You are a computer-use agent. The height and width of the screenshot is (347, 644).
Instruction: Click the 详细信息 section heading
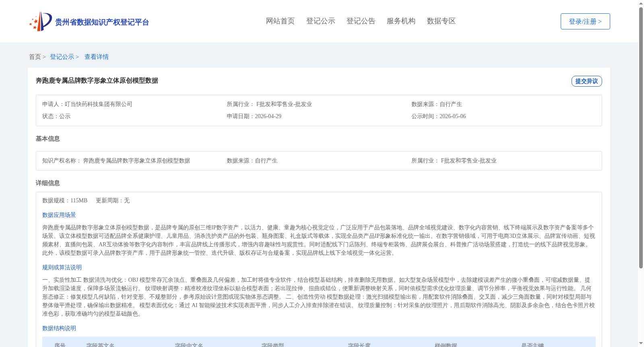click(x=47, y=183)
